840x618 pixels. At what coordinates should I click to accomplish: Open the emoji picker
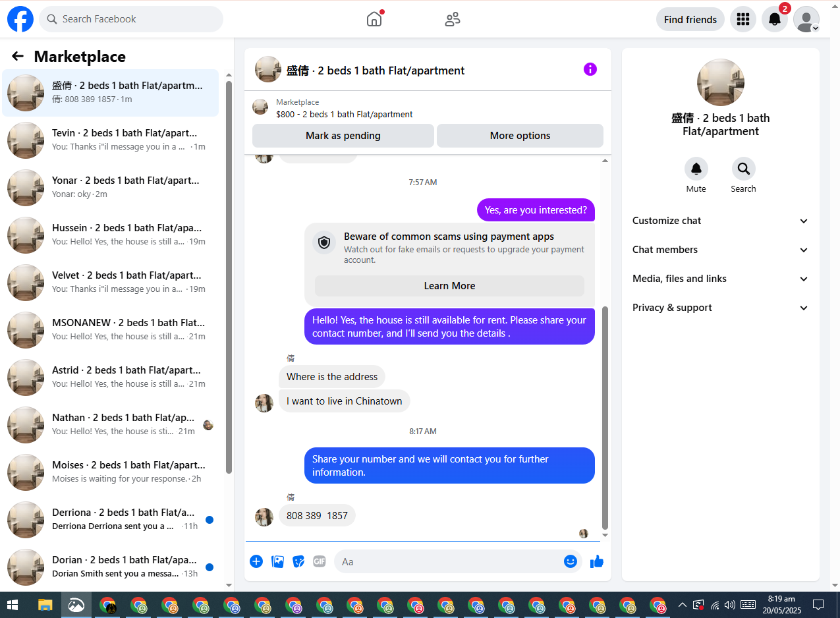pyautogui.click(x=571, y=561)
